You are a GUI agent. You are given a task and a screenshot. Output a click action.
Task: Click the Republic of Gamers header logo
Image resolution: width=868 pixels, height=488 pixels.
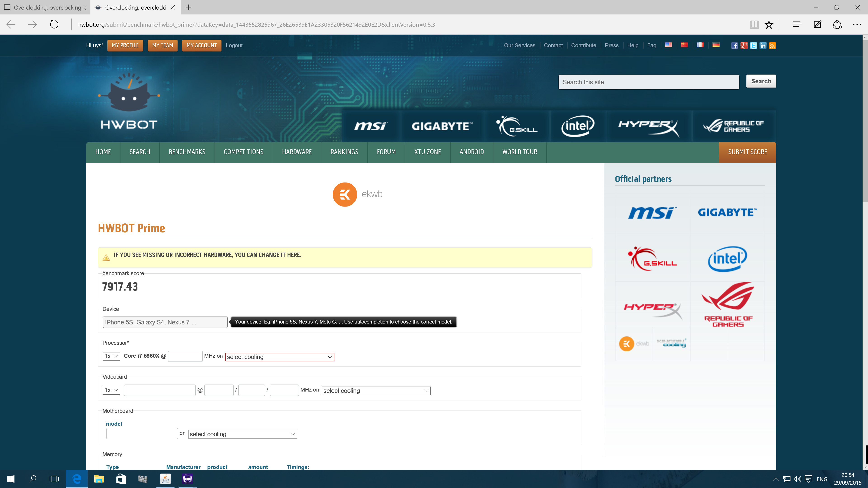[733, 126]
